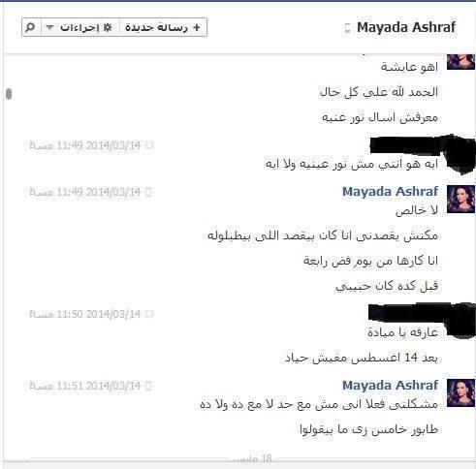Click the search magnifier icon
This screenshot has height=469, width=476.
click(31, 27)
